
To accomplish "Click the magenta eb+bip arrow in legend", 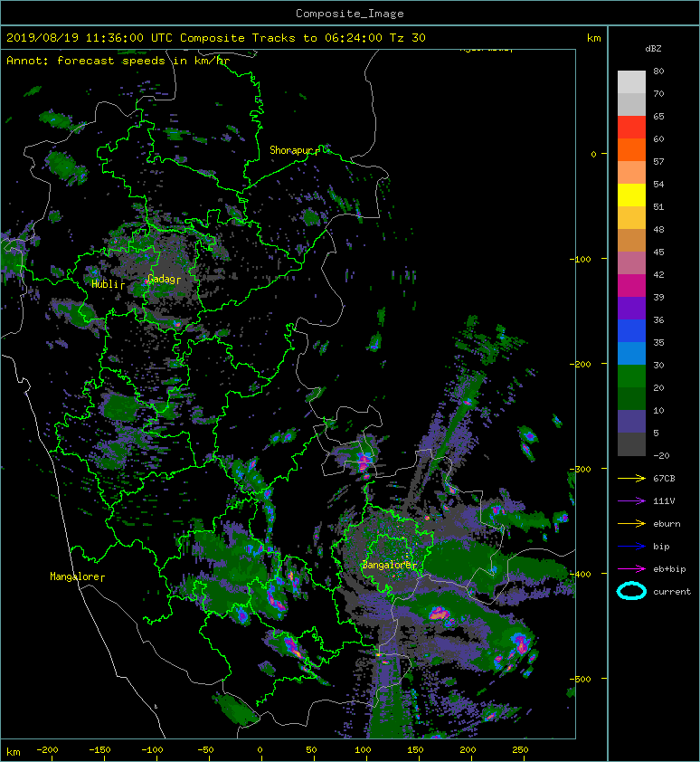I will click(631, 569).
